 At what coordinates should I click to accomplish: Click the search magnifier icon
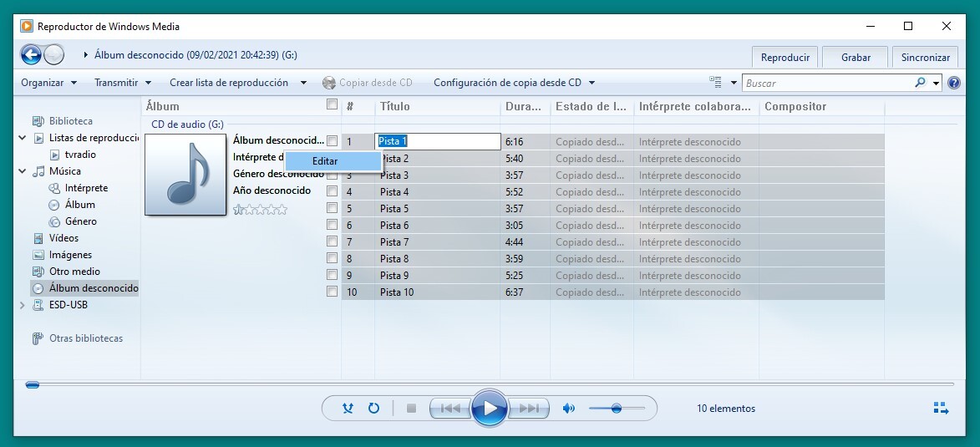pyautogui.click(x=919, y=83)
